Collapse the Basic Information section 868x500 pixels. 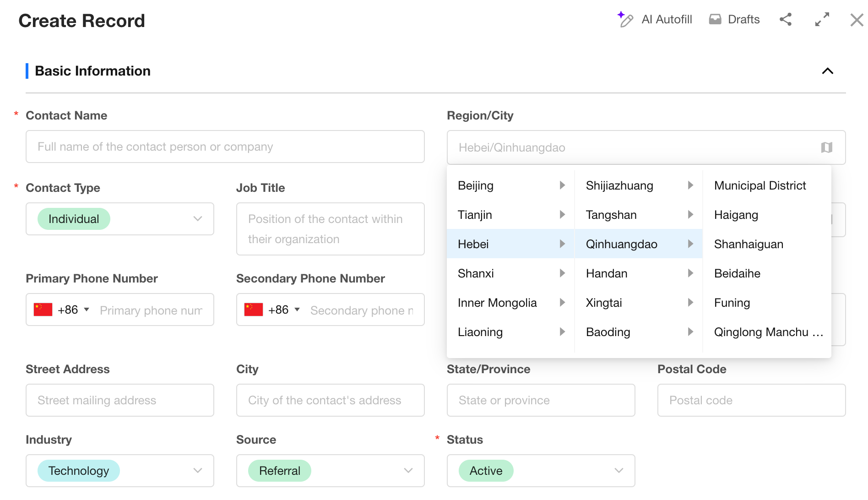827,71
